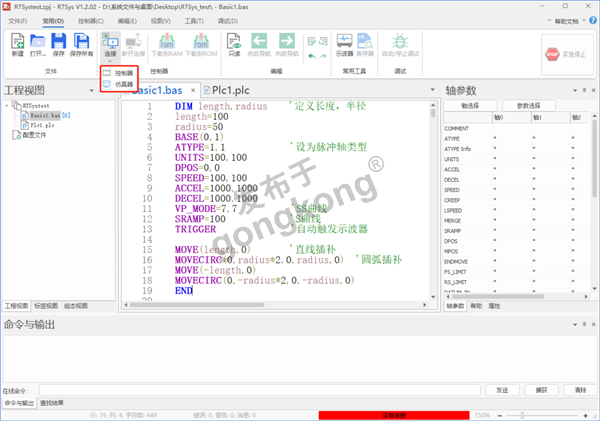Collapse the RTSystest tree node
The image size is (600, 421).
[7, 105]
